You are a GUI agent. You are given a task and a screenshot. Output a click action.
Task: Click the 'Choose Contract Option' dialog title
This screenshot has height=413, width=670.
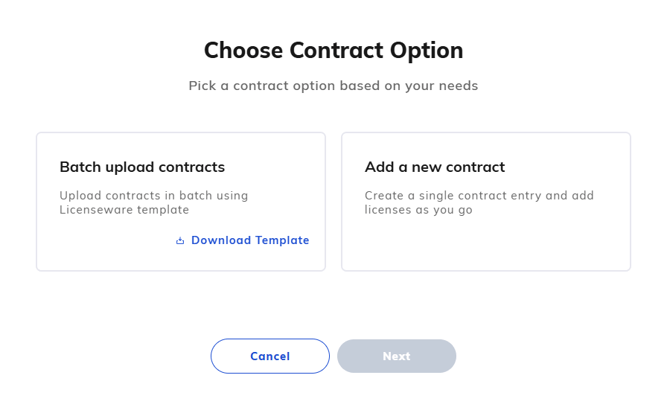(x=333, y=50)
